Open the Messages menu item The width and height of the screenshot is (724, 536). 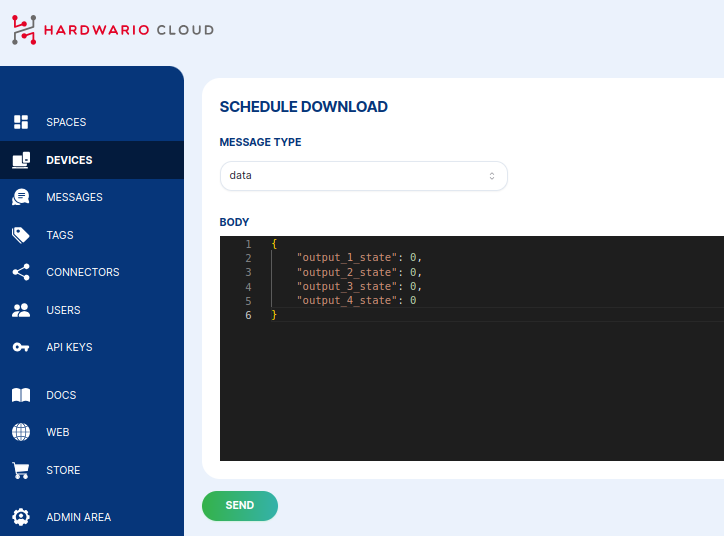74,197
